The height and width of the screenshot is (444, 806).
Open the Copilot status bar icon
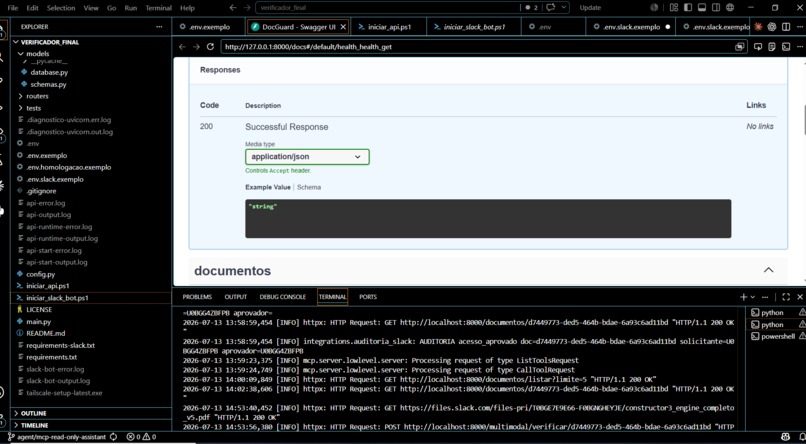(785, 437)
